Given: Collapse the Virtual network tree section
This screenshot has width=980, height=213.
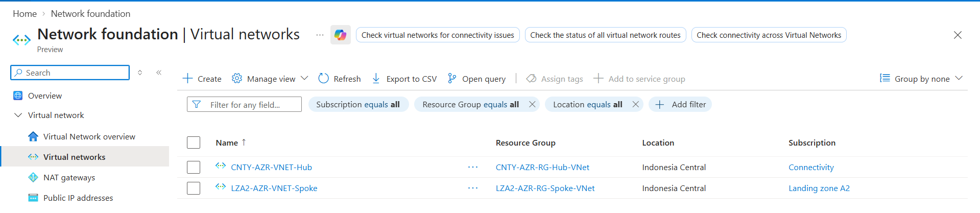Looking at the screenshot, I should [x=18, y=115].
